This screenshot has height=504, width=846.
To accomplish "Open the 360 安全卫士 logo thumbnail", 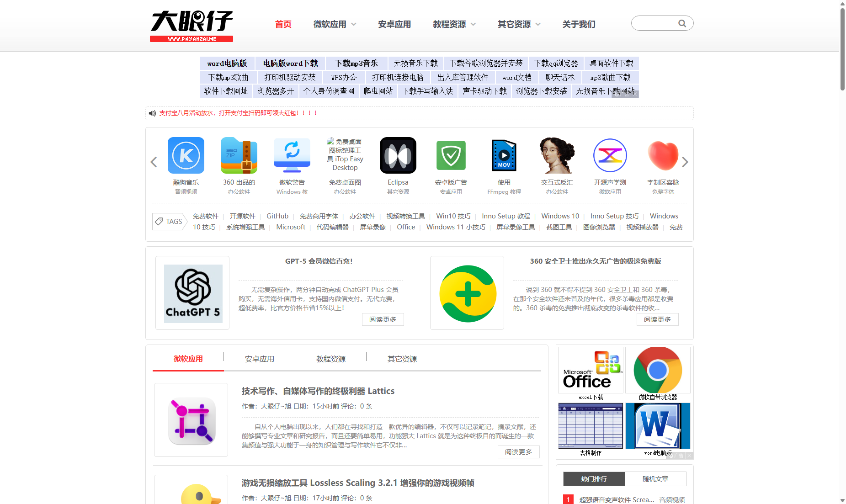I will (x=467, y=293).
